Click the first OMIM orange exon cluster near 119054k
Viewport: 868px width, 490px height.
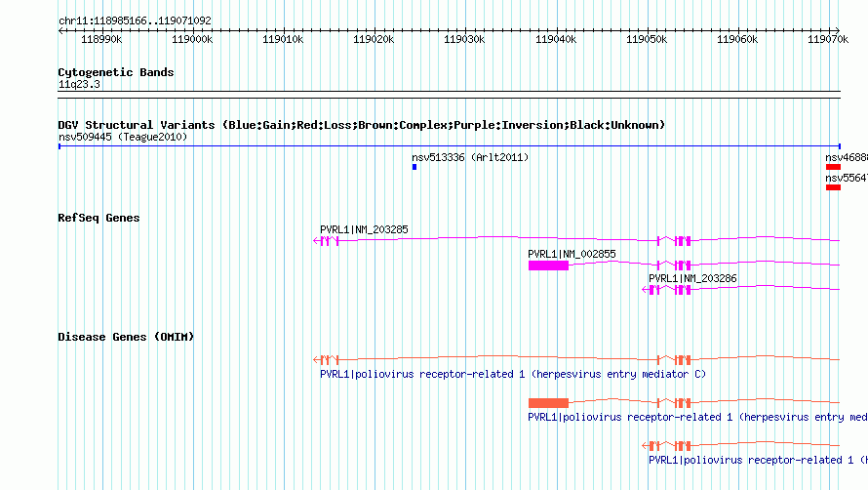point(683,360)
